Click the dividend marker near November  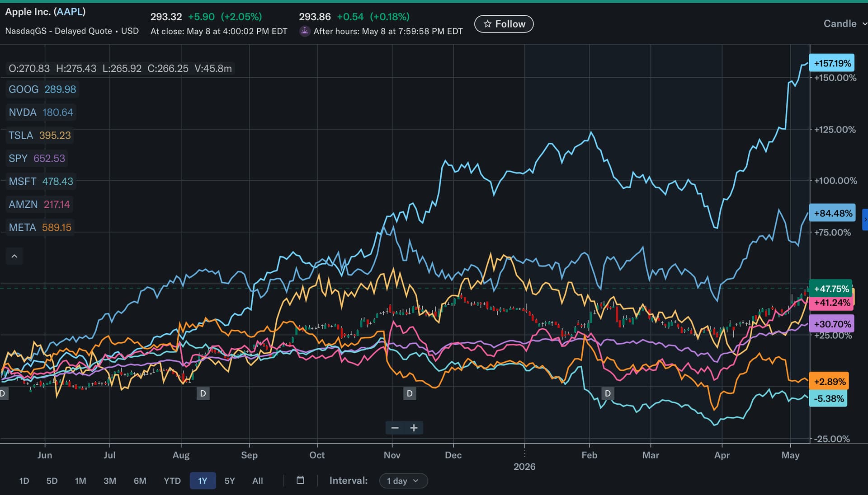tap(410, 393)
